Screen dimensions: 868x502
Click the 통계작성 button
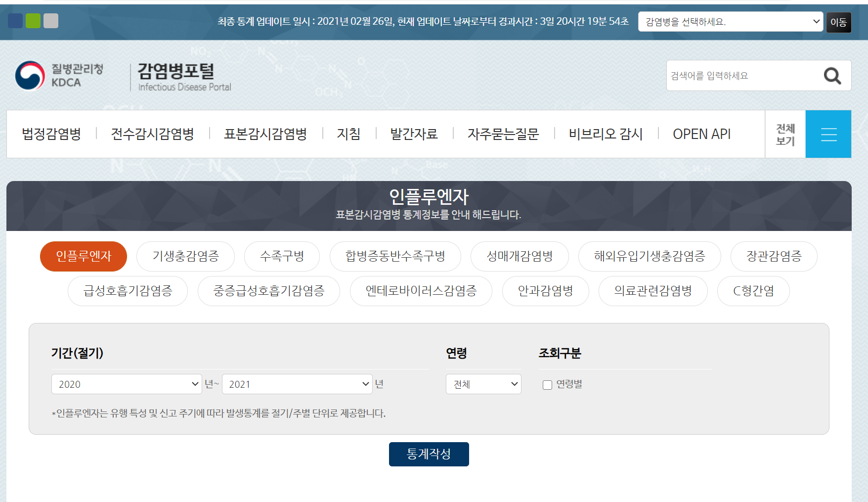click(x=429, y=454)
